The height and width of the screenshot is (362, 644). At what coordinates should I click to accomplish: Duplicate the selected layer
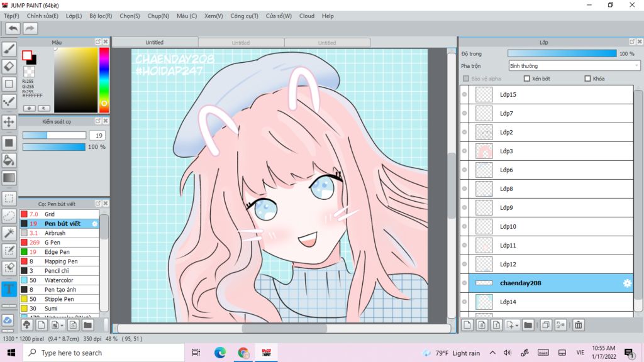click(x=545, y=325)
